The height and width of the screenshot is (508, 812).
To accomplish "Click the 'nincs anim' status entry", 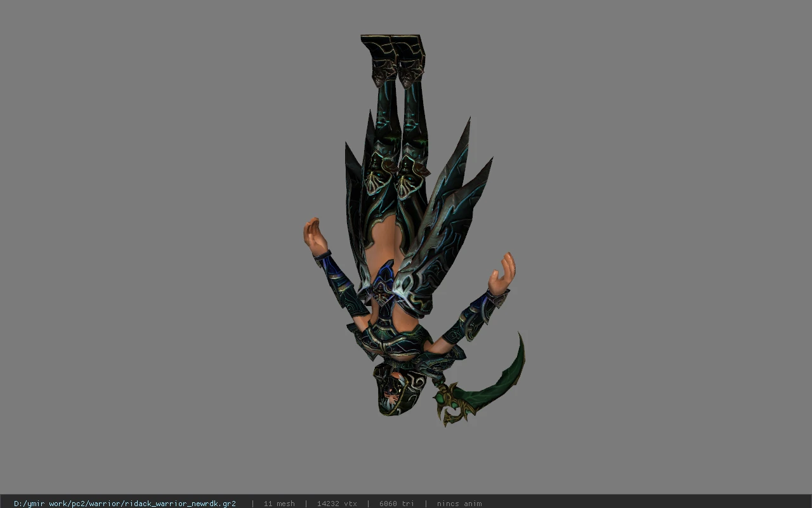I will [x=459, y=504].
